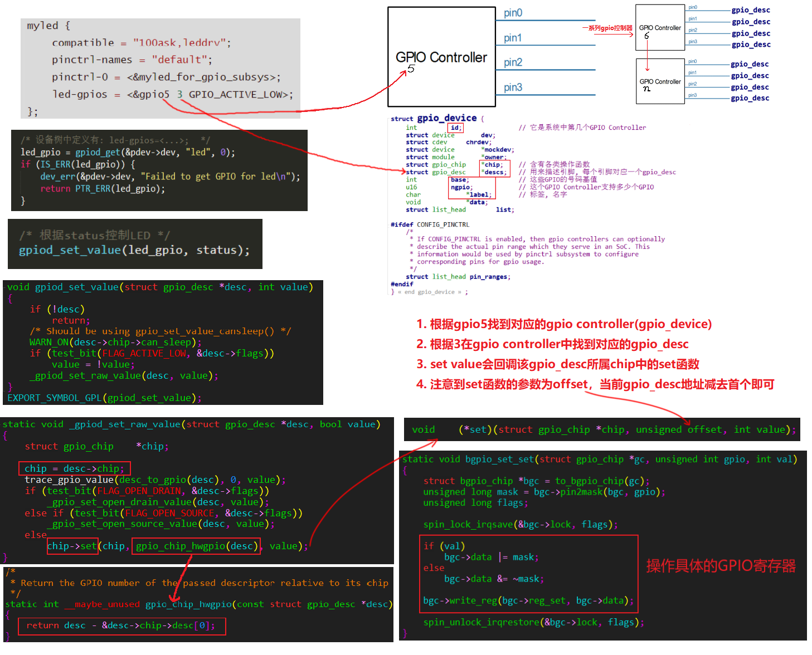Click the large GPIO Controller box
This screenshot has height=655, width=812.
[x=441, y=57]
